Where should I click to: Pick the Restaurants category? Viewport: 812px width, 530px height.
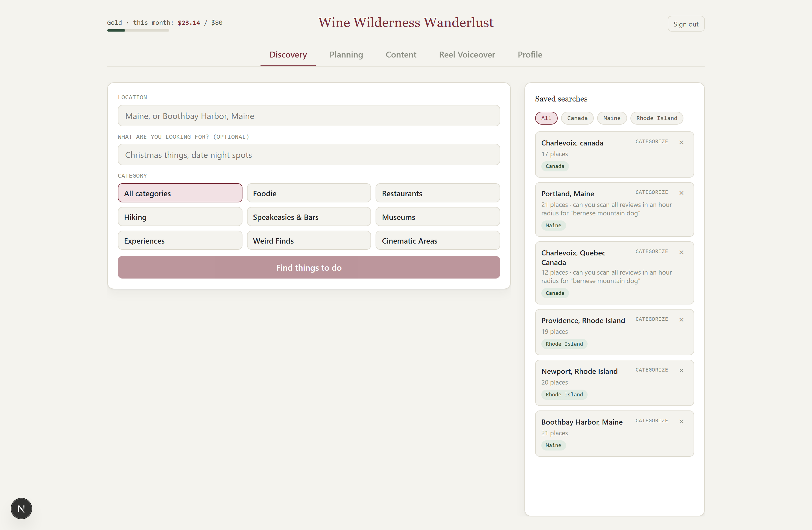pos(438,193)
